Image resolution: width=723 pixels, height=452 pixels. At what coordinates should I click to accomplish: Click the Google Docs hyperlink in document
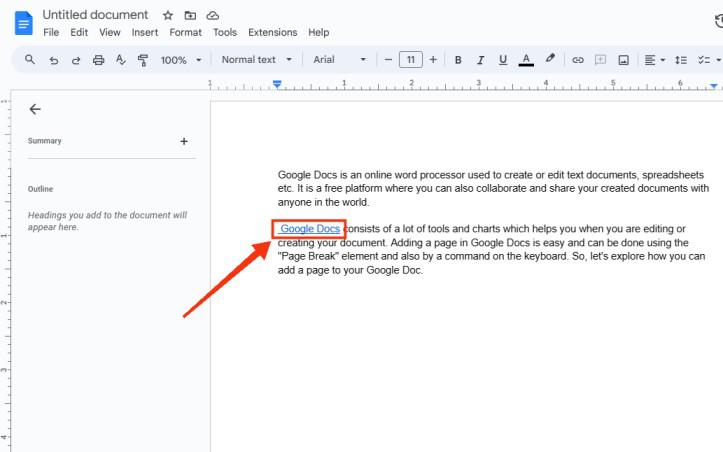point(310,229)
